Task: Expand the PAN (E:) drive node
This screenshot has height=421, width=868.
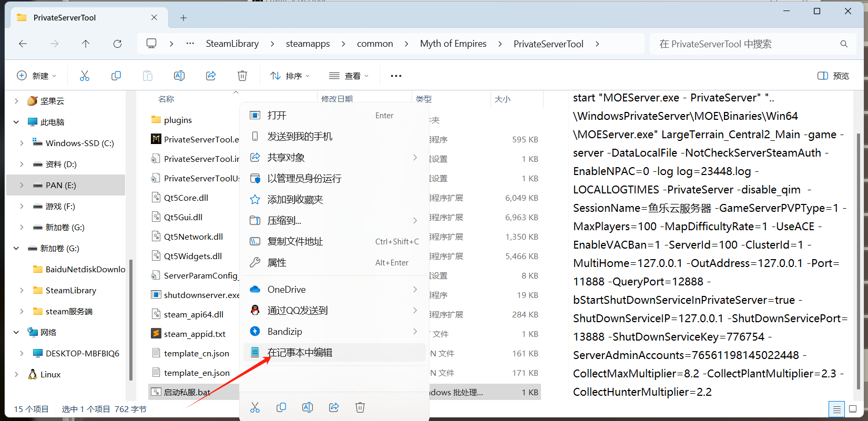Action: (22, 185)
